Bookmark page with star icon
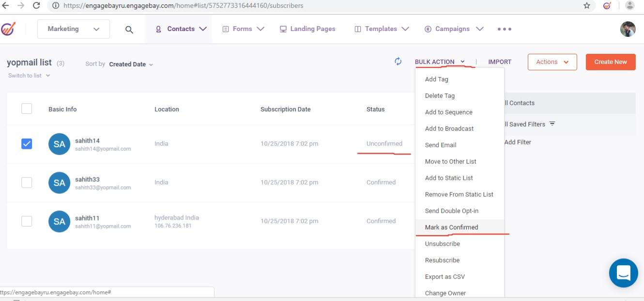Screen dimensions: 644x301 click(587, 6)
